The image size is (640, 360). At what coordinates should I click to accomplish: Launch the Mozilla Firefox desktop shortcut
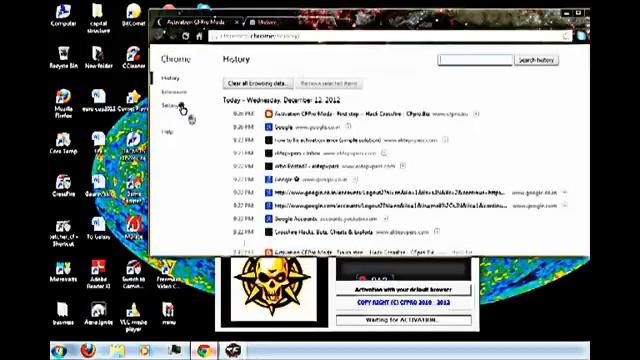(63, 104)
